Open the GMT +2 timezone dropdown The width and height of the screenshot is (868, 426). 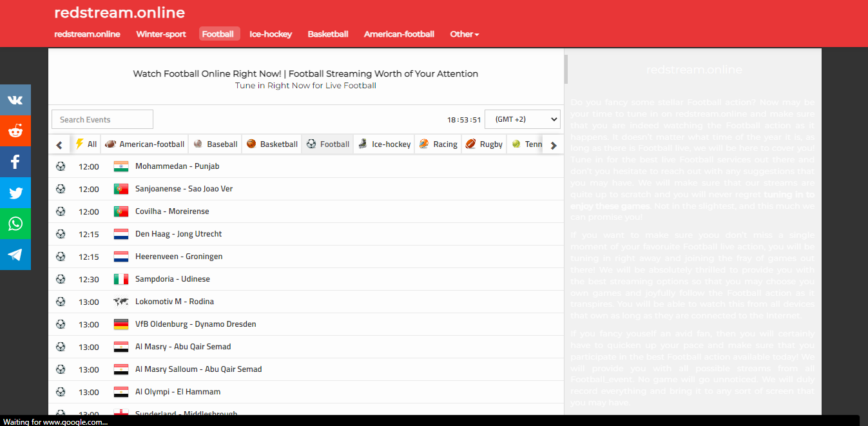coord(523,119)
